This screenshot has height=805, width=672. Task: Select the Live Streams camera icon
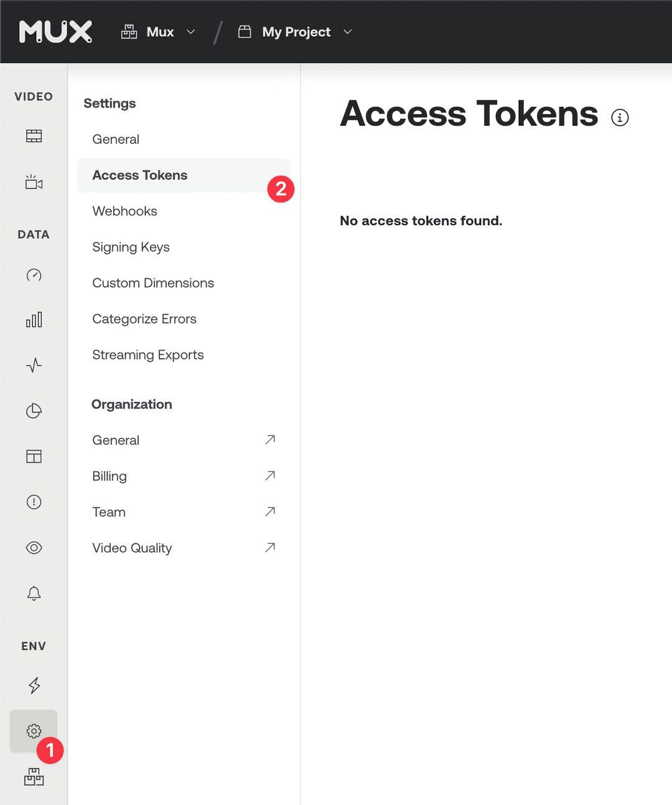(34, 182)
